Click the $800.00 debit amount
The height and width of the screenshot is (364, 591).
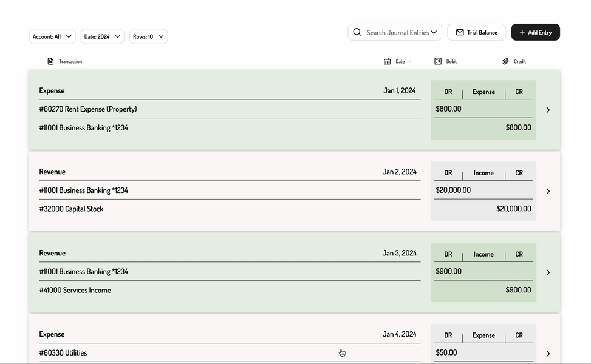(448, 109)
